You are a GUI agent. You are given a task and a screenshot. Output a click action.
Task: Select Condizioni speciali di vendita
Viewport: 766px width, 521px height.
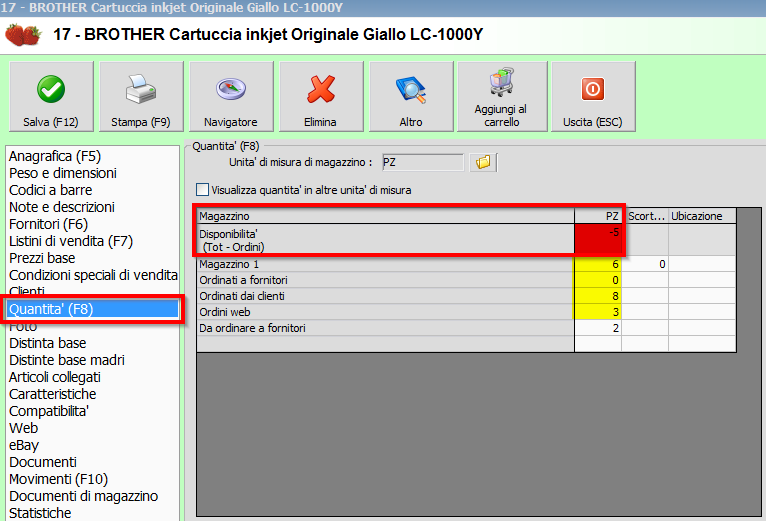pyautogui.click(x=93, y=275)
